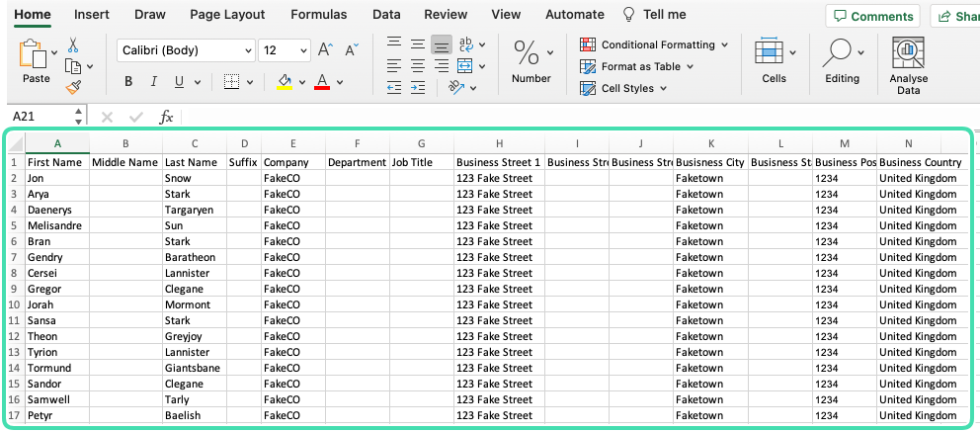Screen dimensions: 980x432
Task: Apply yellow fill colour bucket
Action: pos(285,82)
